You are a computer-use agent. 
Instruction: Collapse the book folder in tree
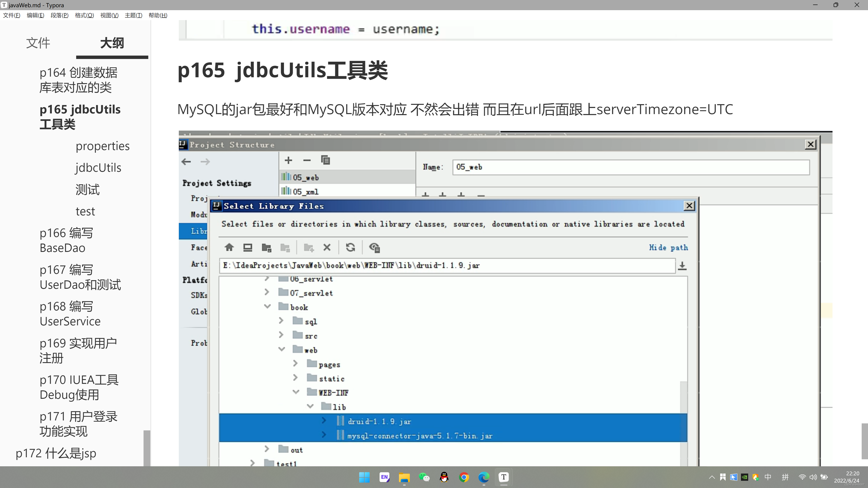pos(267,307)
